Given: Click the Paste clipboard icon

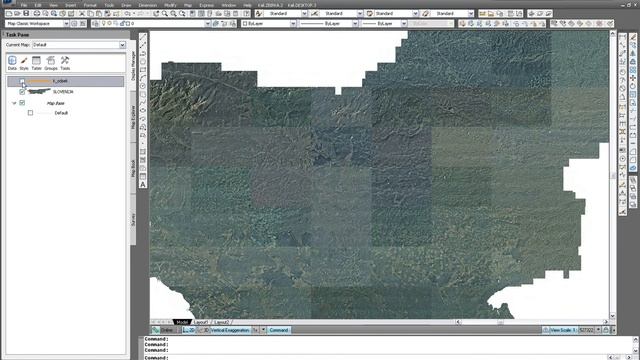Looking at the screenshot, I should [99, 13].
